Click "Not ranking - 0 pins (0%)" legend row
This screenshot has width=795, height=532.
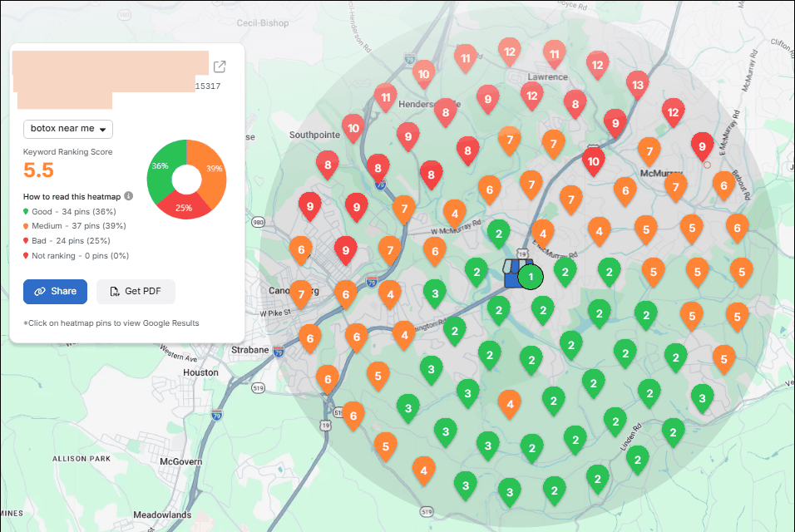tap(76, 256)
